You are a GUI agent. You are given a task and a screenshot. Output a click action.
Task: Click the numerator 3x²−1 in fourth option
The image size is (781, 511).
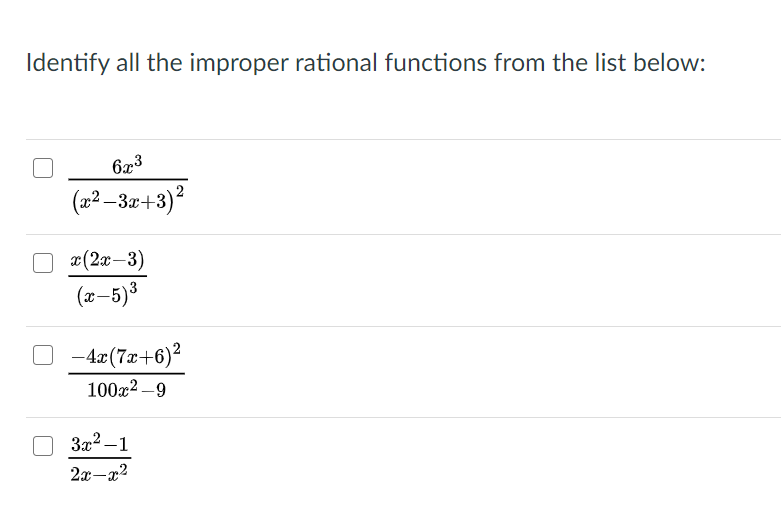pos(100,442)
